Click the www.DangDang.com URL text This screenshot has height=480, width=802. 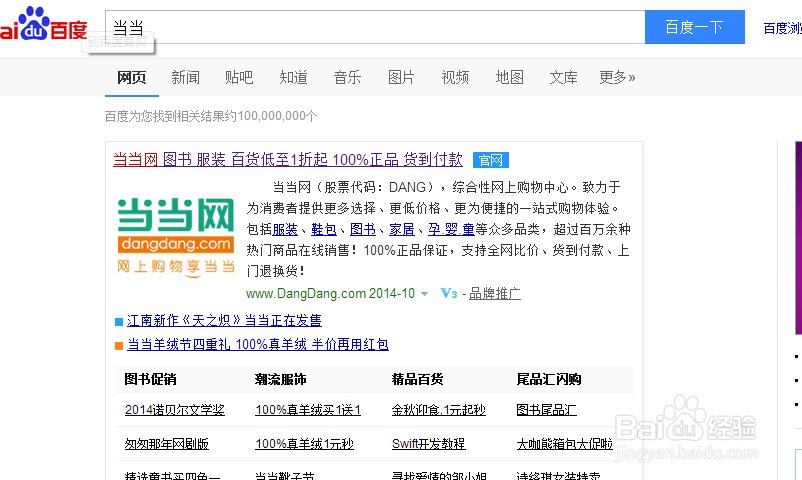pyautogui.click(x=305, y=294)
